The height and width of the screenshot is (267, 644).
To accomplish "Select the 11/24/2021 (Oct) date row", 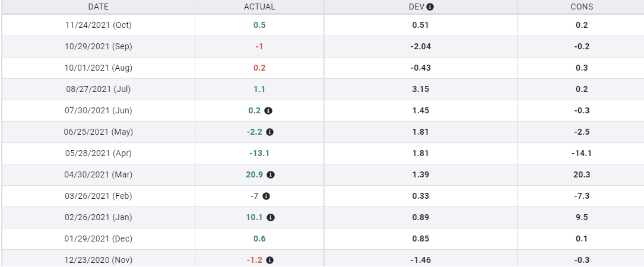I will (99, 25).
